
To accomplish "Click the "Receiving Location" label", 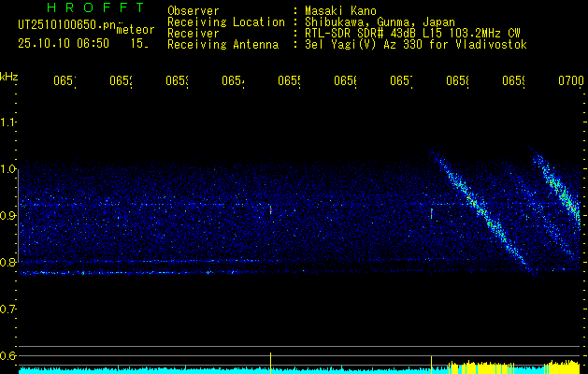I will [226, 22].
